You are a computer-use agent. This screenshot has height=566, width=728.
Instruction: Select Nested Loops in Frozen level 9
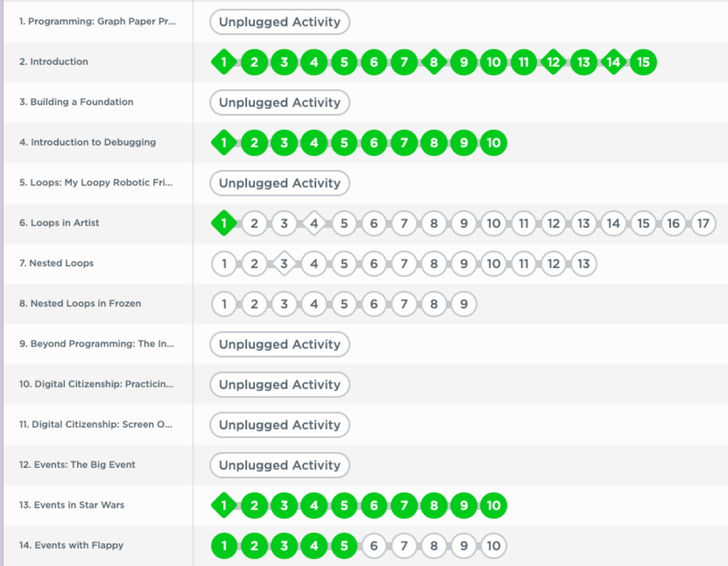tap(464, 304)
